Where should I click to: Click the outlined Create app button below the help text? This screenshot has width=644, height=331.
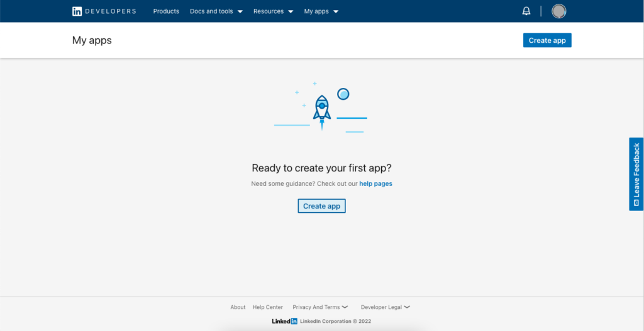[321, 206]
